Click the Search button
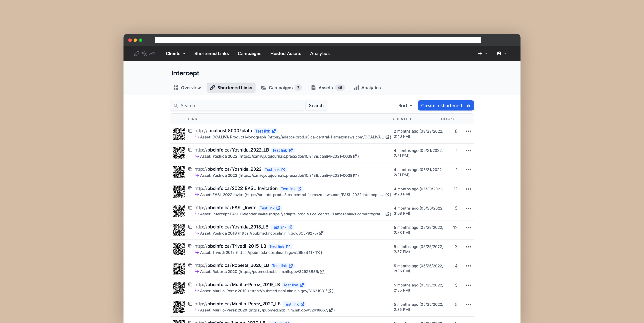This screenshot has height=323, width=644. tap(316, 105)
